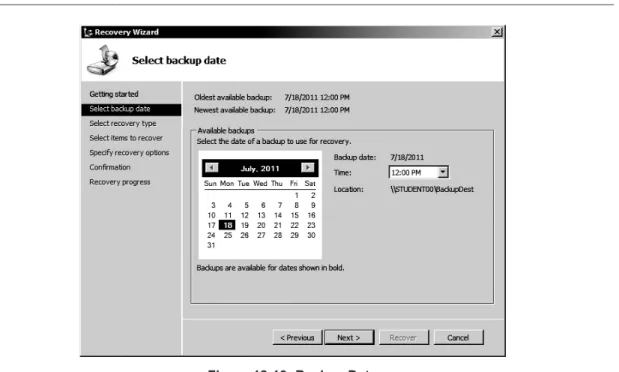619x372 pixels.
Task: Select the Select recovery type step
Action: (123, 123)
